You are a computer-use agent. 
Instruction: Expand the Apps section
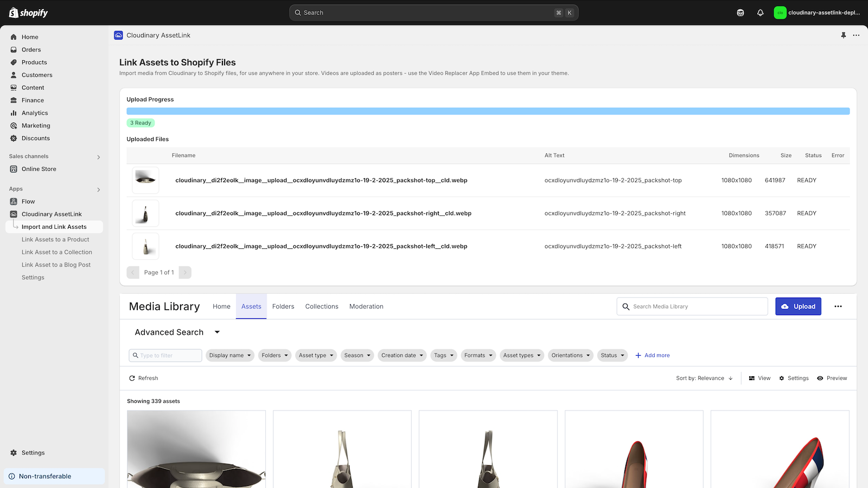coord(99,189)
